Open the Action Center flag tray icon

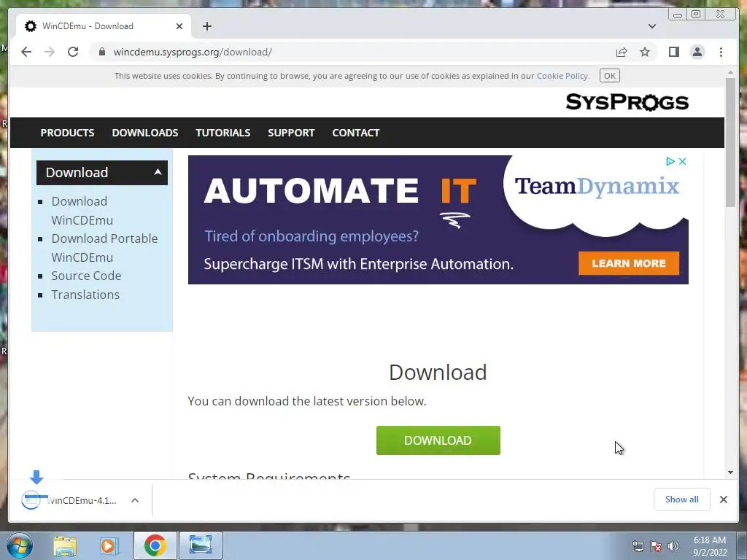(x=656, y=546)
